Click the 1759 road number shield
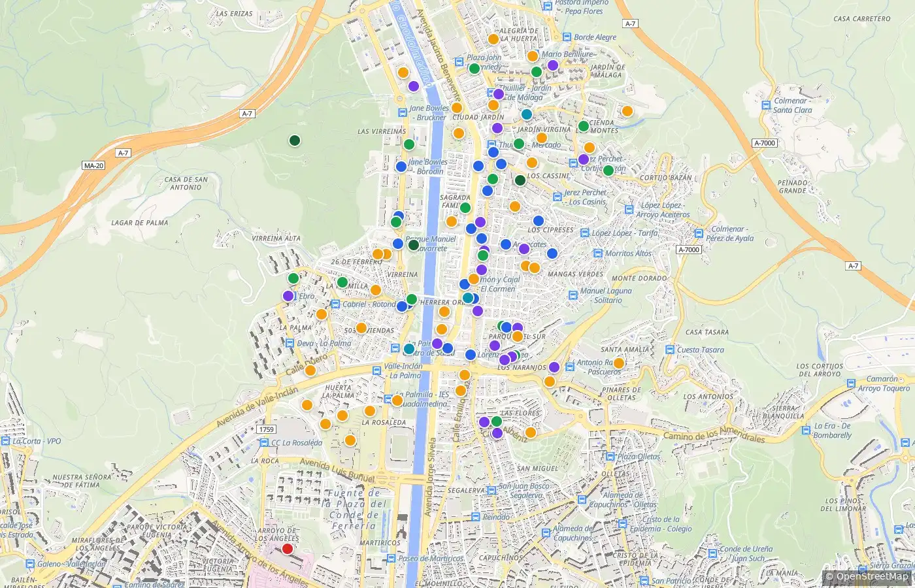The image size is (915, 588). 266,429
